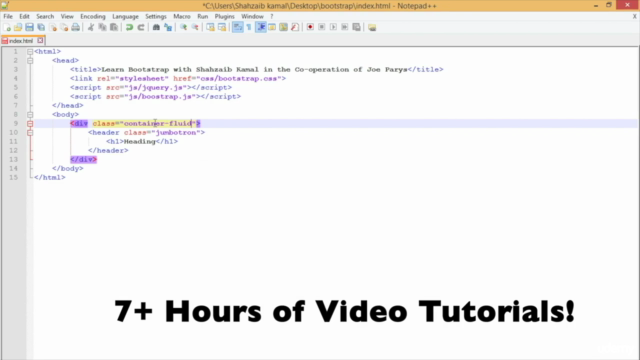Select the index.html document tab
The image size is (640, 360).
(20, 41)
